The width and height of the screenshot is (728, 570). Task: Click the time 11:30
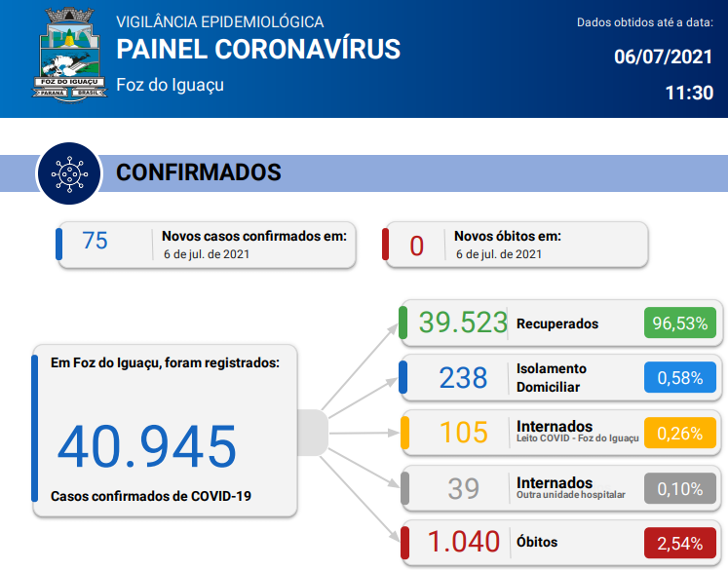(689, 93)
